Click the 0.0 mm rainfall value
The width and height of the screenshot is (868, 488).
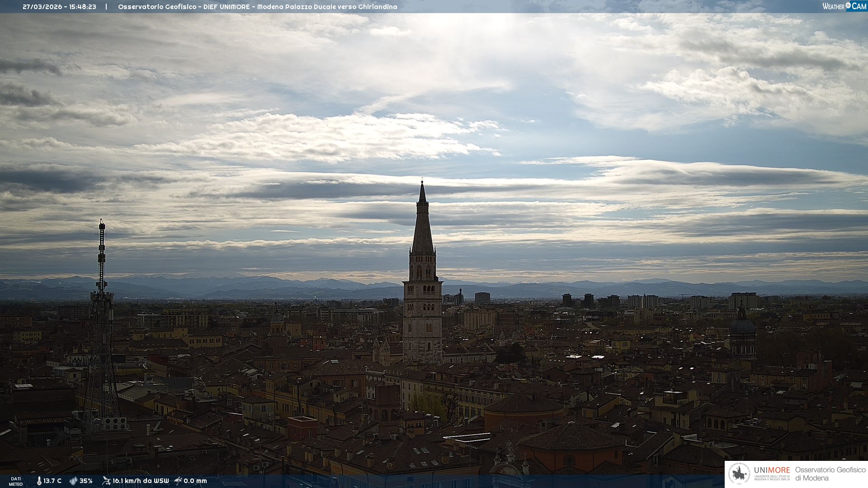tap(195, 481)
